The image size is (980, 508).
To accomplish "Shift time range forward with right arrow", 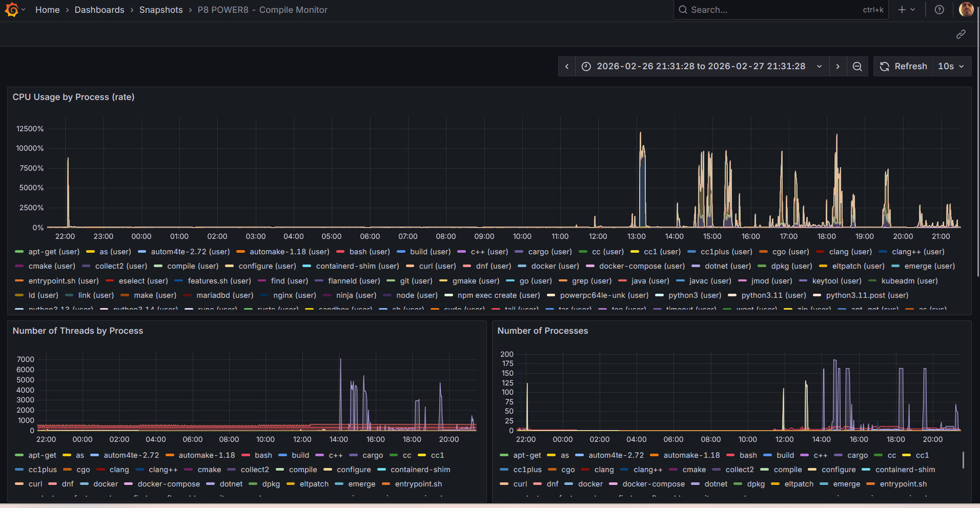I will click(x=838, y=66).
